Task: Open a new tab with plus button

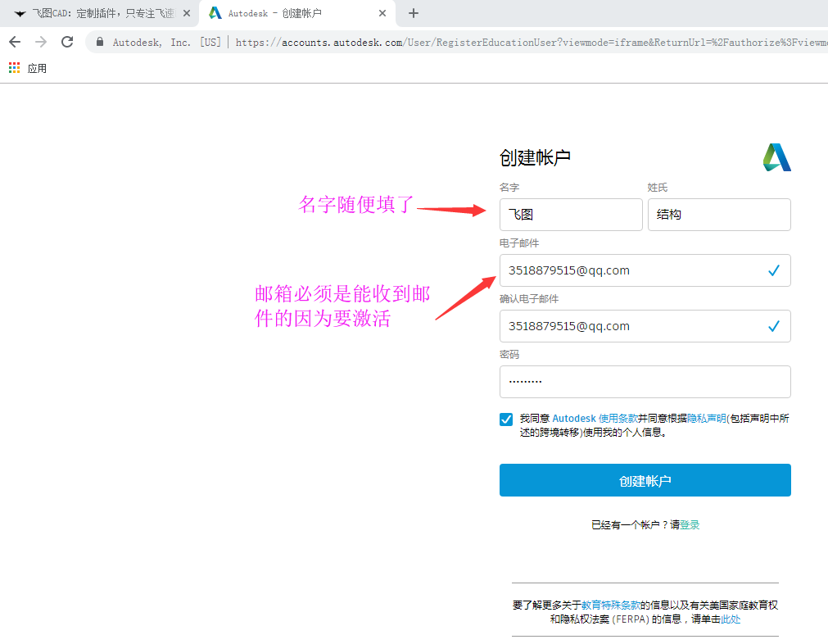Action: pyautogui.click(x=414, y=13)
